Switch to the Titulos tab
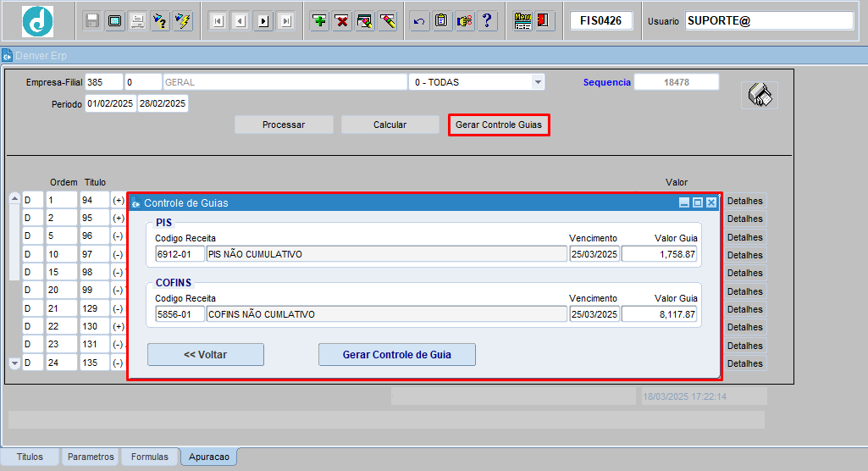This screenshot has width=868, height=471. 30,457
